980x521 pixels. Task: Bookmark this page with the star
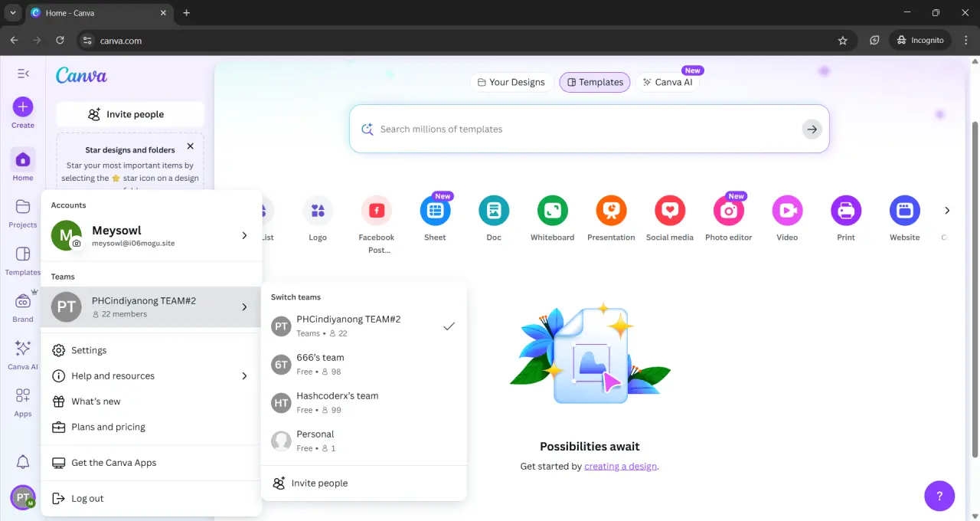843,41
